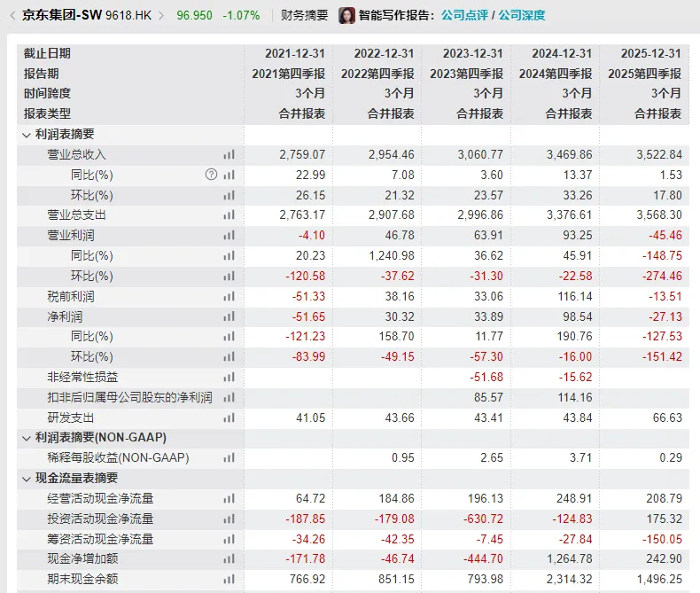Show chart for 净利润 row
700x593 pixels.
[229, 316]
